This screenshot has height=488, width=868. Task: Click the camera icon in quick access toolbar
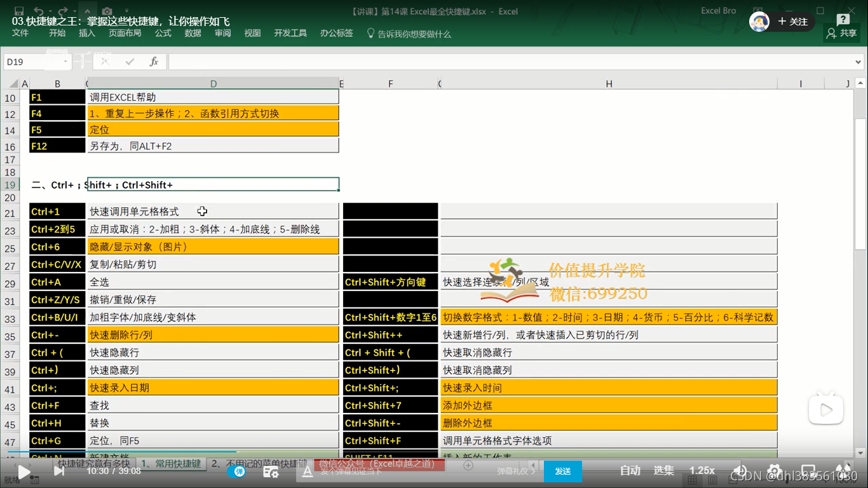pyautogui.click(x=107, y=11)
